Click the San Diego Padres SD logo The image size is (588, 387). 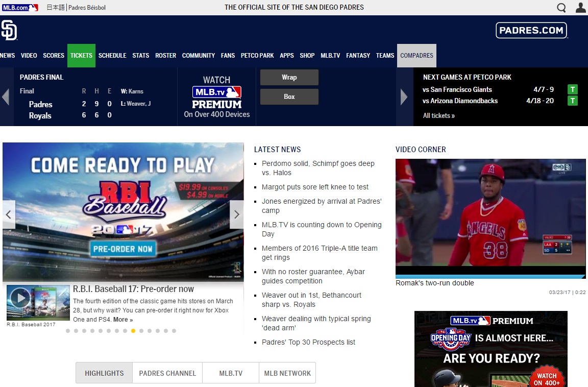[x=9, y=30]
